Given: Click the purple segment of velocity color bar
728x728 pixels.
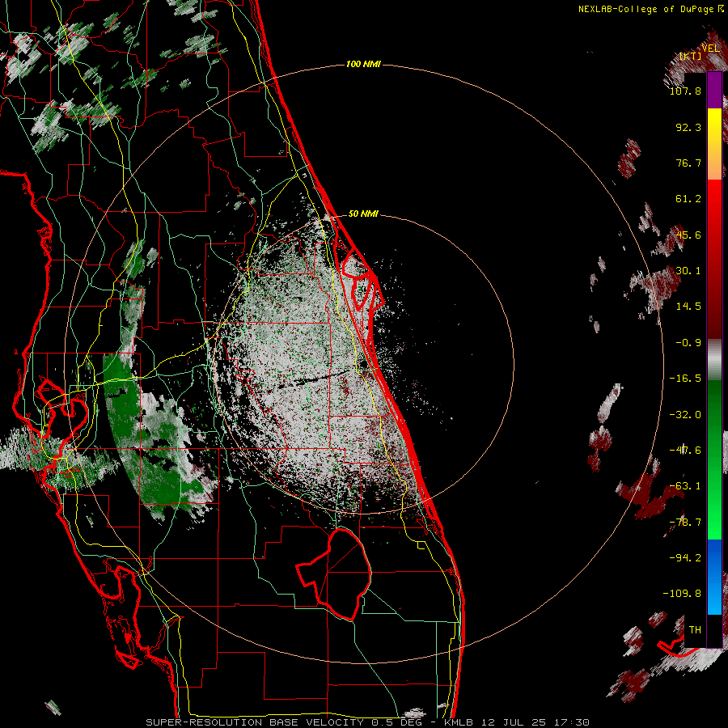Looking at the screenshot, I should tap(714, 91).
